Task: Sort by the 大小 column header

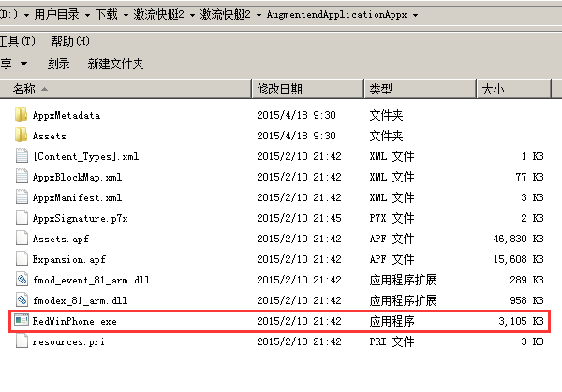Action: (513, 89)
